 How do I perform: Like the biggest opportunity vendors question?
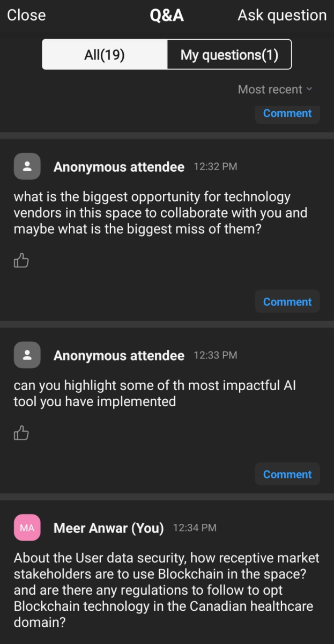21,261
